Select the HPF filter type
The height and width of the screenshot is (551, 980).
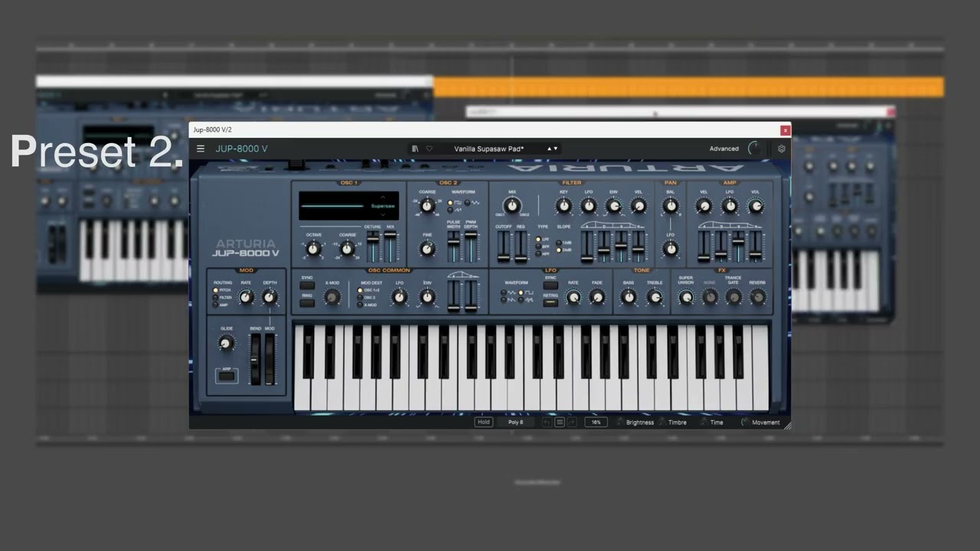538,253
